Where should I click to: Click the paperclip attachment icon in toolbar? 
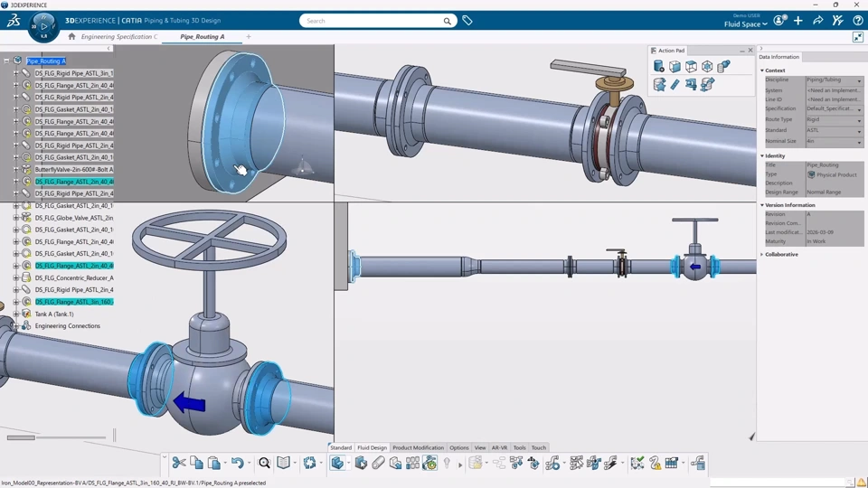point(378,463)
